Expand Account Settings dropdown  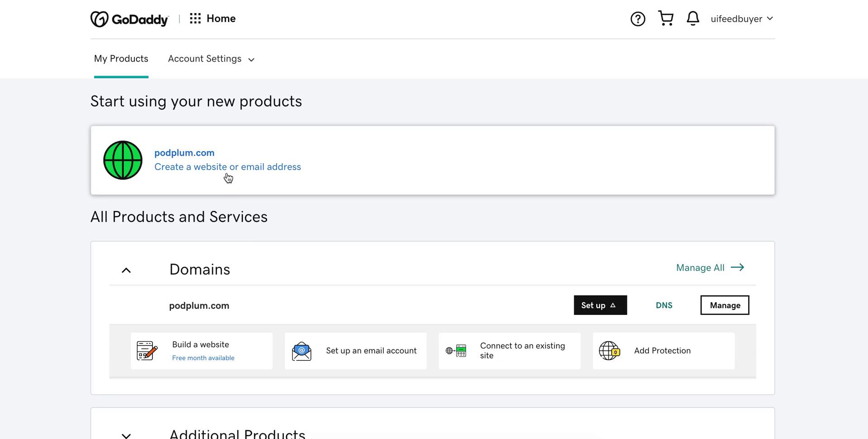[x=211, y=59]
